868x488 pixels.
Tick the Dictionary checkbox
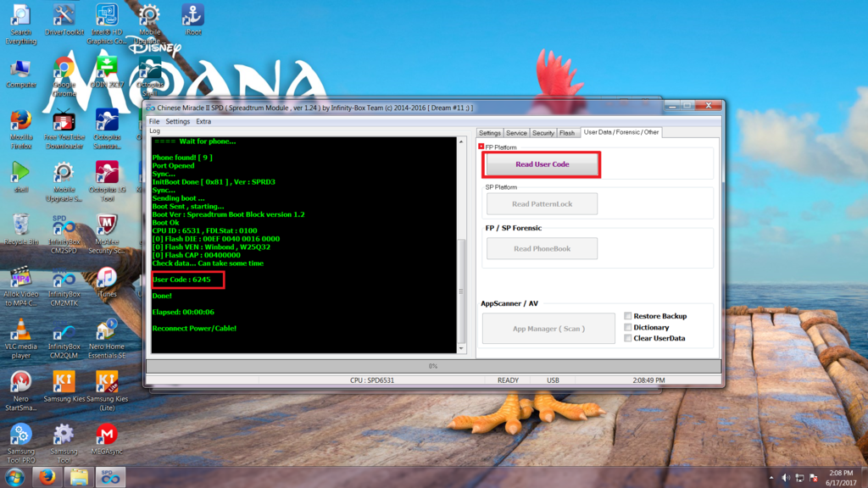click(x=628, y=327)
